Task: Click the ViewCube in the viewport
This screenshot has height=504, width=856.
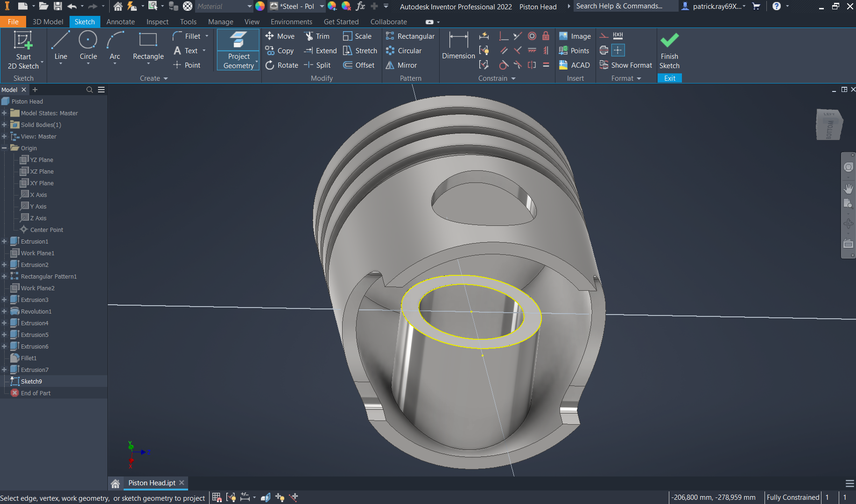Action: (x=829, y=125)
